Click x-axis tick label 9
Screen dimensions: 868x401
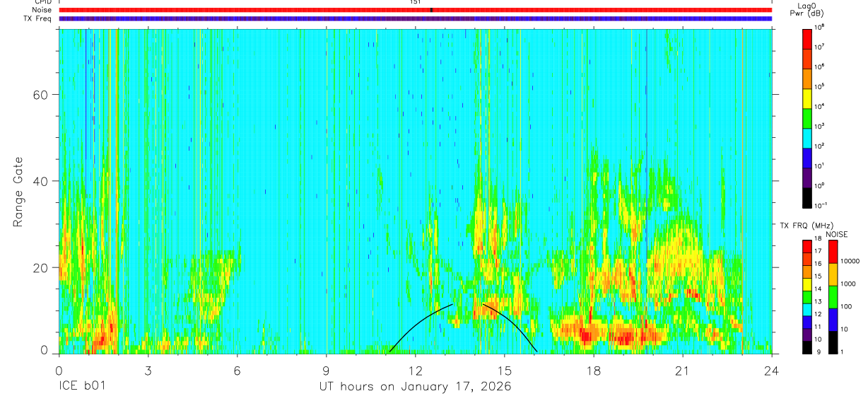(x=327, y=370)
